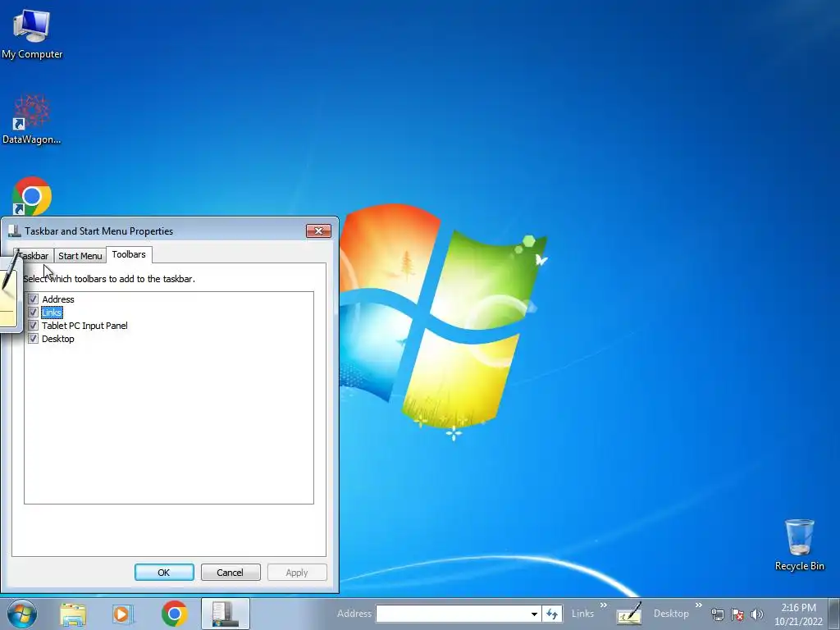Click the Cancel button
Screen dimensions: 840x630
[x=231, y=572]
